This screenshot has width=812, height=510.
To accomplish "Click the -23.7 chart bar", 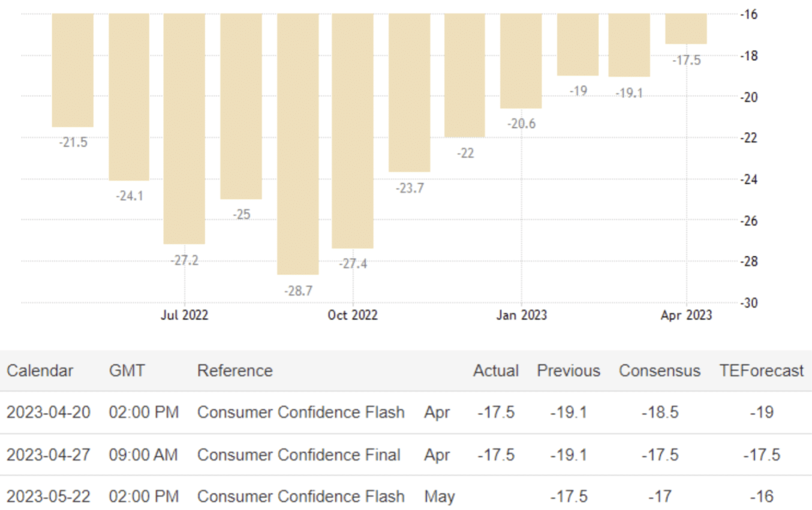I will (x=409, y=92).
